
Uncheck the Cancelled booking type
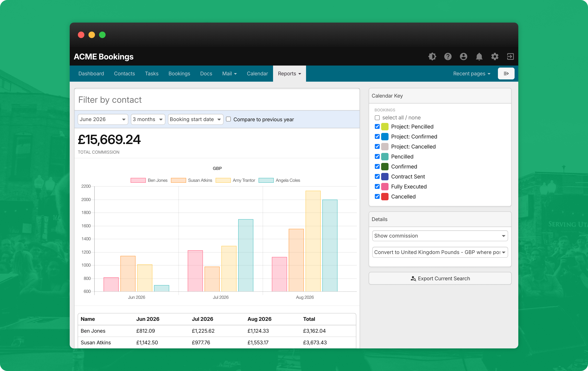pos(377,196)
